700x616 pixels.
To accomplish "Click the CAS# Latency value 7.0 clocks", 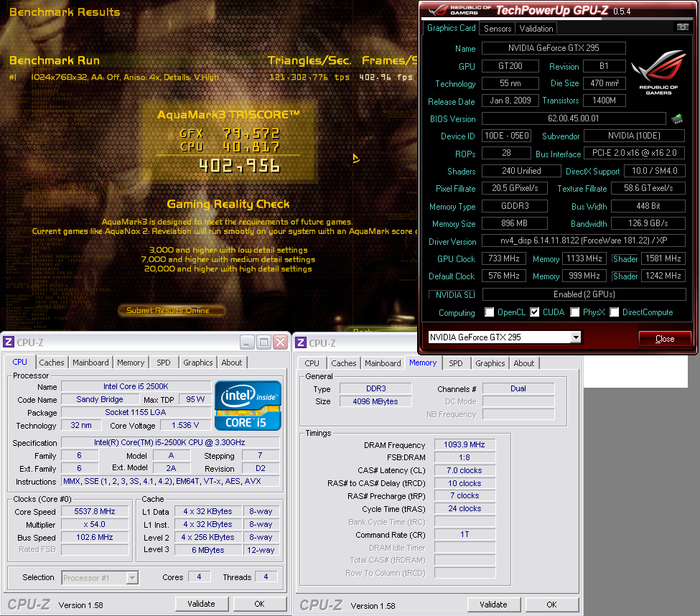I will 465,470.
